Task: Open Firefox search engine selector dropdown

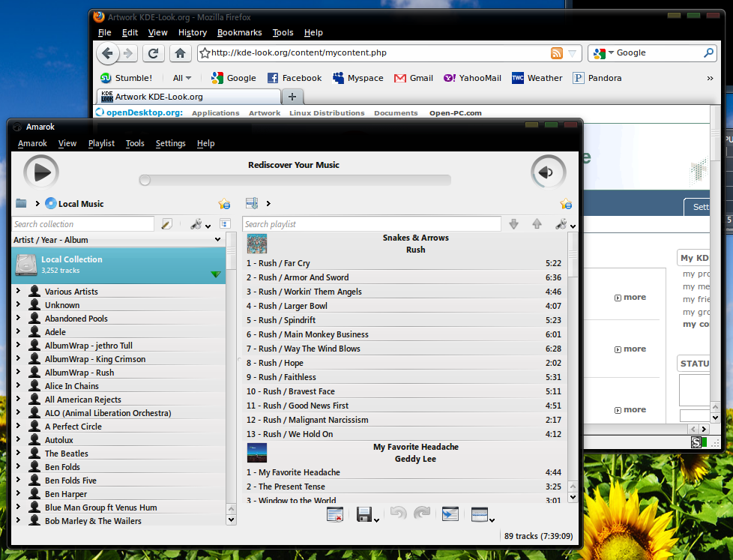Action: coord(603,52)
